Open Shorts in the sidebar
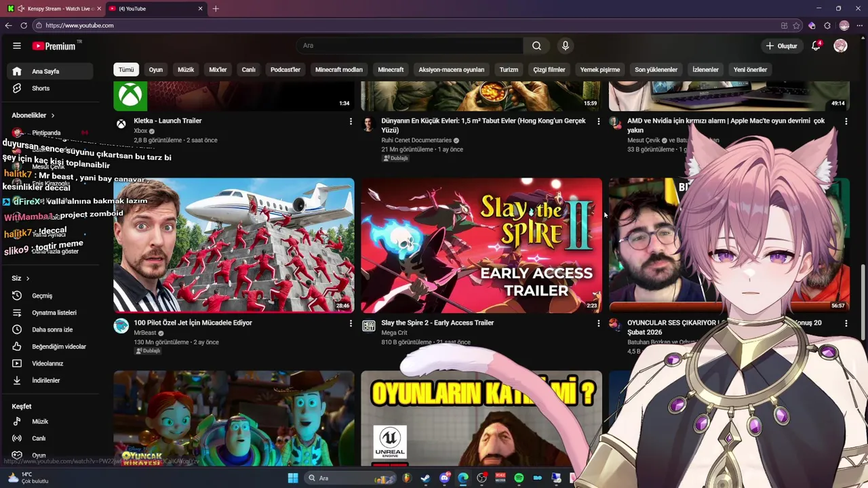868x488 pixels. 50,88
